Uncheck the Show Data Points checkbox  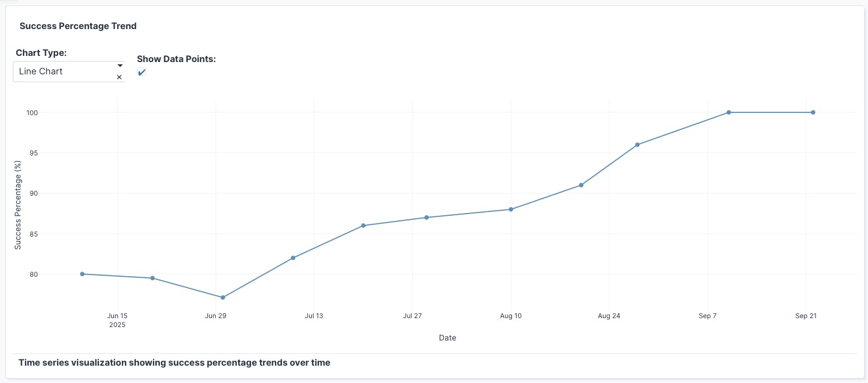[141, 72]
